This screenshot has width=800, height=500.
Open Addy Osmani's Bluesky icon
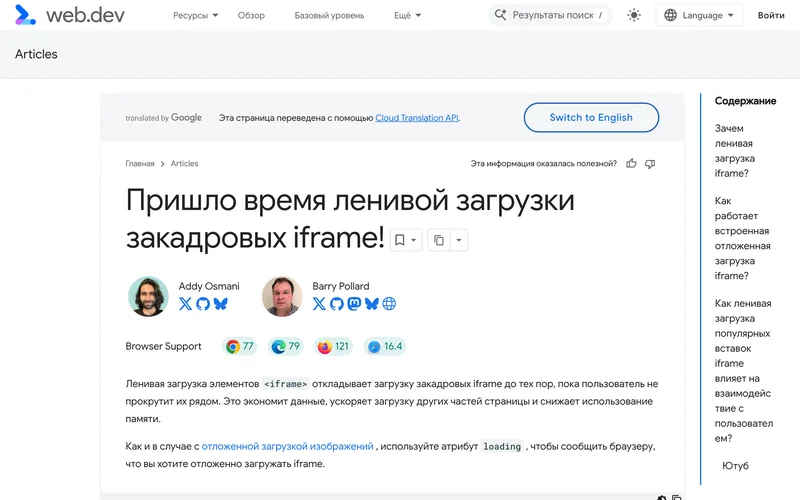click(220, 304)
